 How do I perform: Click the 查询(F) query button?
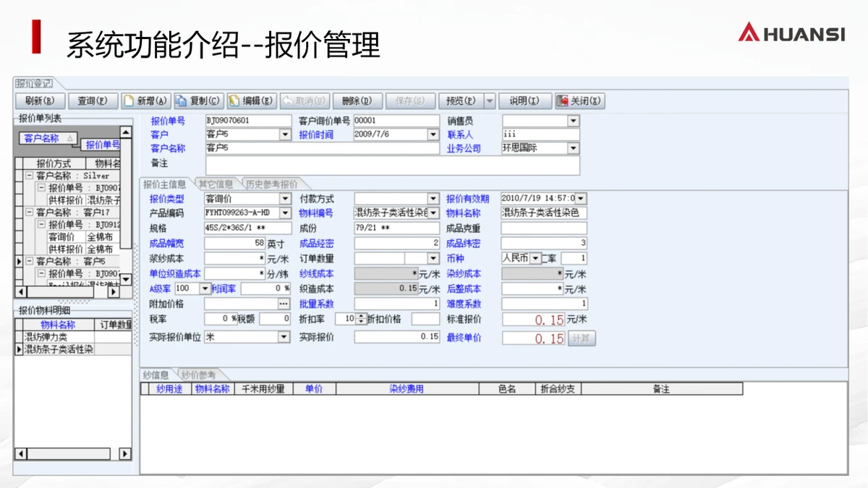93,101
